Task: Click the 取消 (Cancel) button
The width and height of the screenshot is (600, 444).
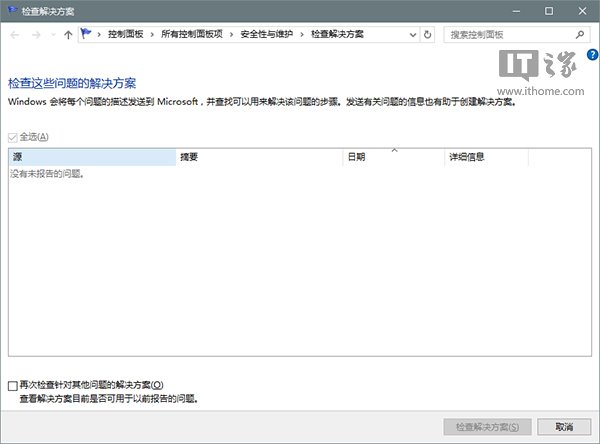Action: tap(563, 427)
